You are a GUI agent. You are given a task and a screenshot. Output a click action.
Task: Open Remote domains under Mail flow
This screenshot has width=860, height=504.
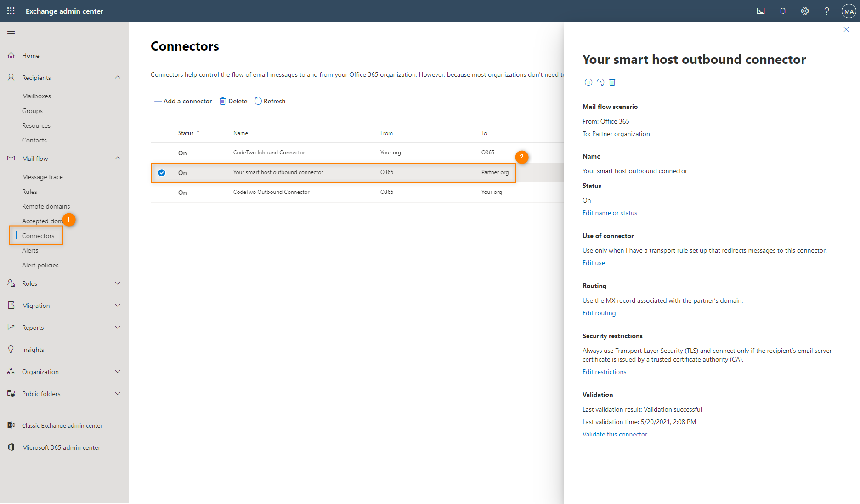pos(46,206)
